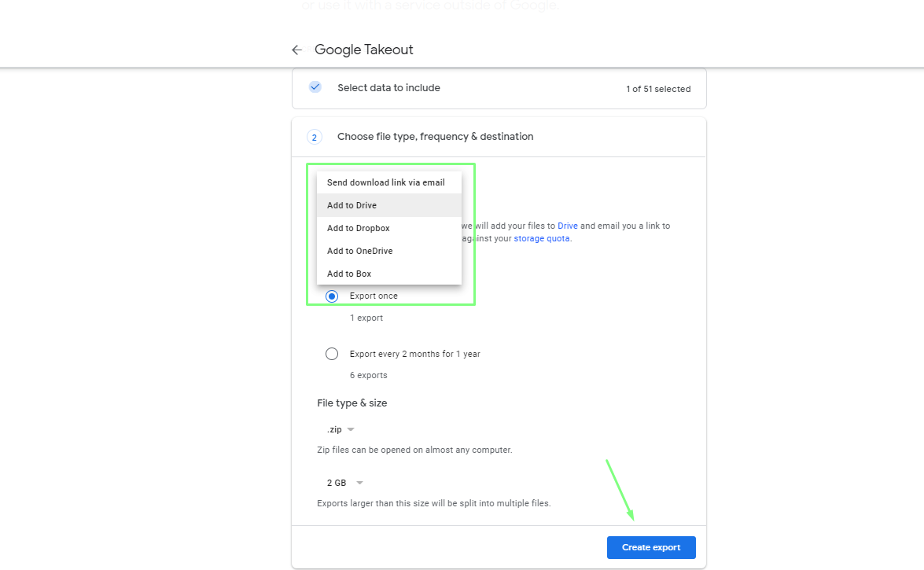Select Add to OneDrive destination

[x=359, y=251]
